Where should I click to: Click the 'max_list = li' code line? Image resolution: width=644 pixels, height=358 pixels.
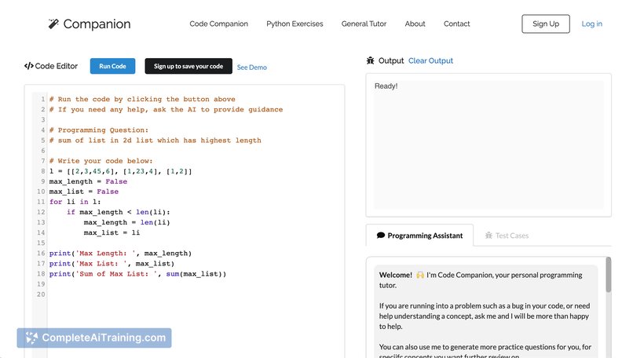click(x=112, y=233)
